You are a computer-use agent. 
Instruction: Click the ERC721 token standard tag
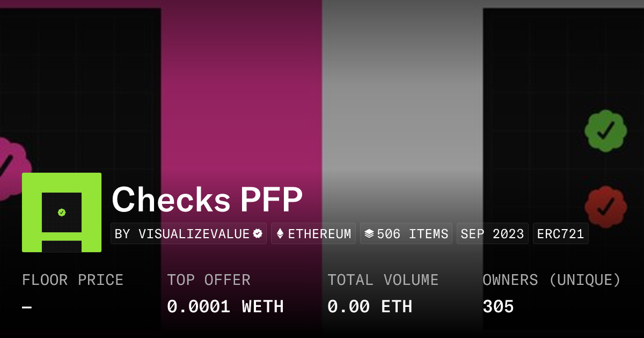pyautogui.click(x=560, y=234)
